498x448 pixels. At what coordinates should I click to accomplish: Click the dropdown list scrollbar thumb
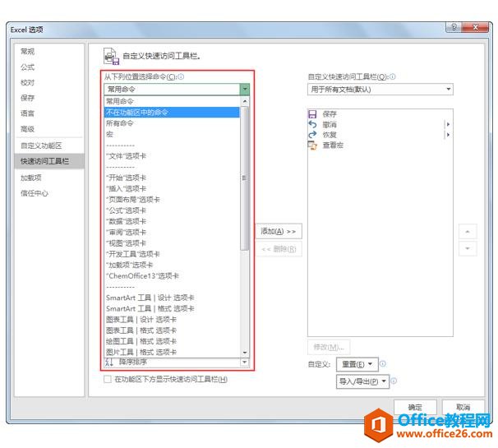[x=245, y=178]
